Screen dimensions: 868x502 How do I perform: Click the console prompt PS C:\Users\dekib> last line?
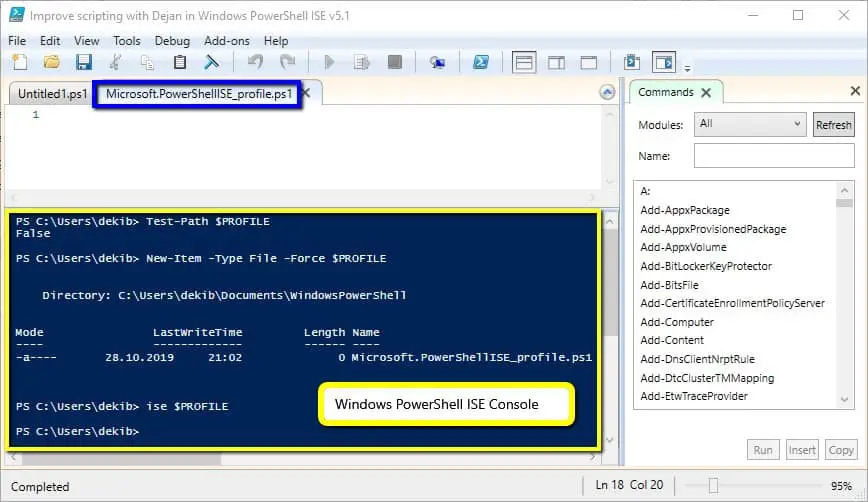coord(78,431)
